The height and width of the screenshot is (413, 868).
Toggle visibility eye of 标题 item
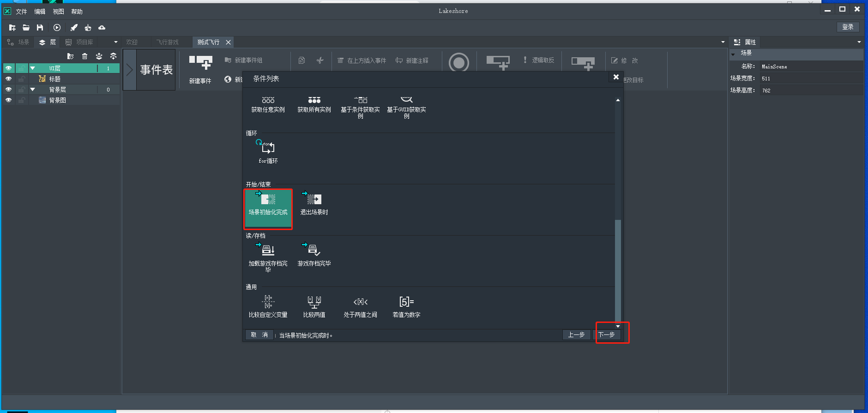pyautogui.click(x=8, y=79)
